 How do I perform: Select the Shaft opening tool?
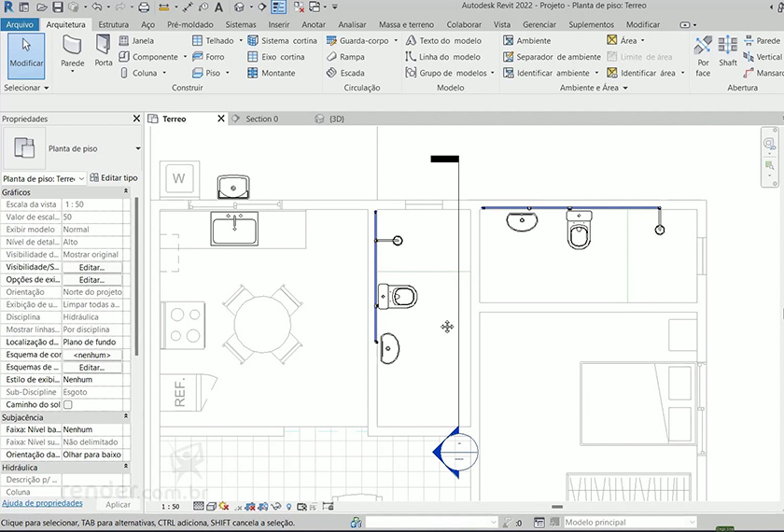point(728,50)
